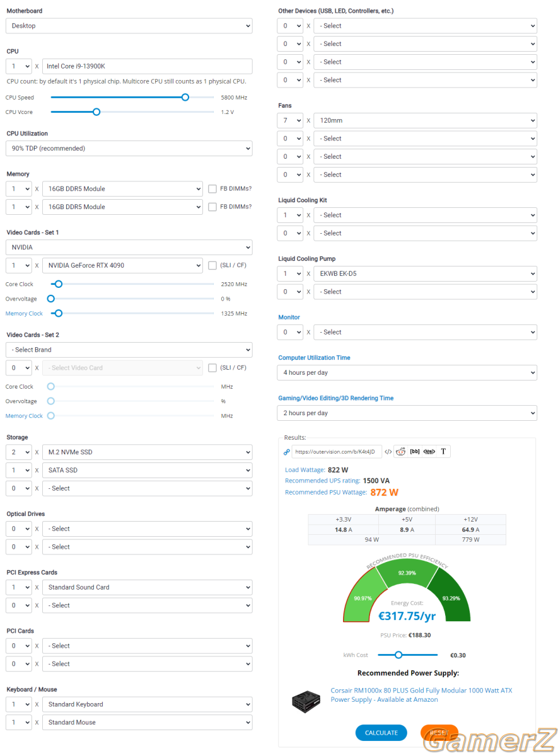Enable SLI / CF for Video Cards Set 2
The width and height of the screenshot is (558, 756).
point(212,368)
